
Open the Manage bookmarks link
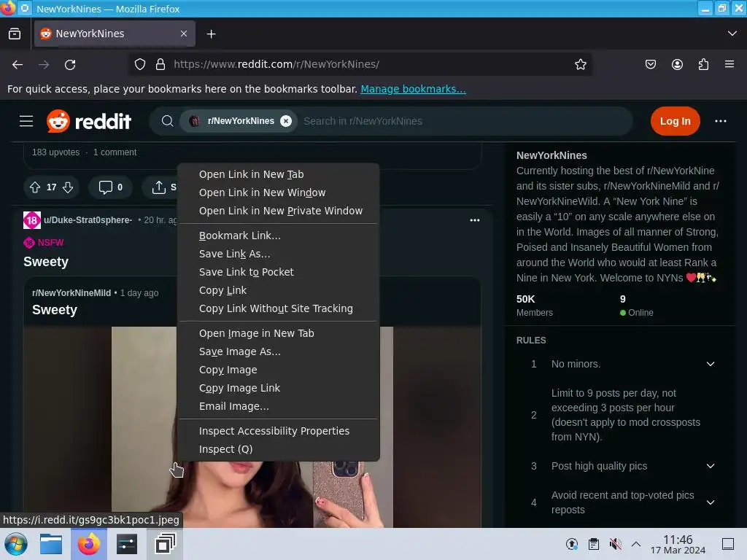click(413, 89)
